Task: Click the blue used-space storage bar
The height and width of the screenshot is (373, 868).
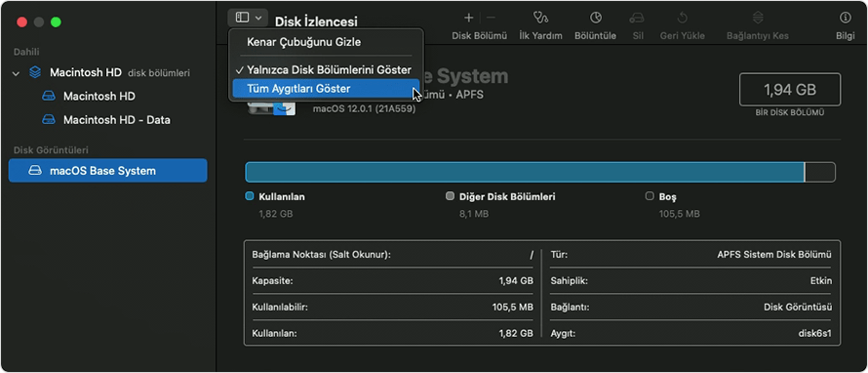Action: (x=525, y=173)
